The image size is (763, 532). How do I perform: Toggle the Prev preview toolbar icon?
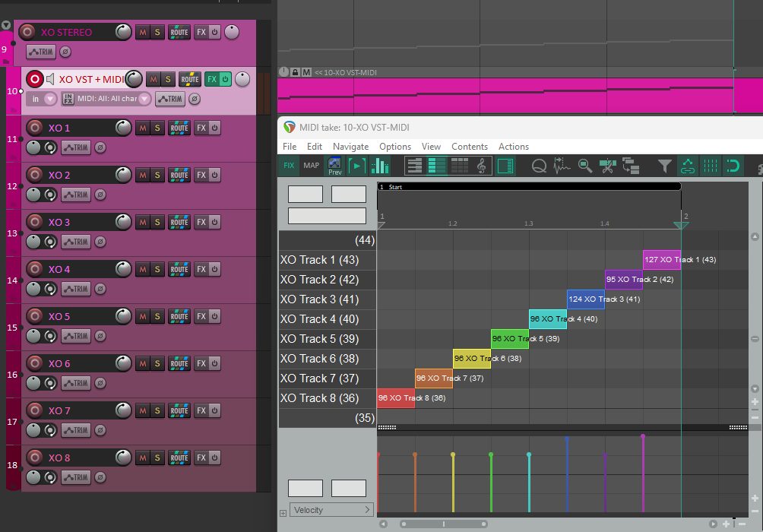point(334,166)
